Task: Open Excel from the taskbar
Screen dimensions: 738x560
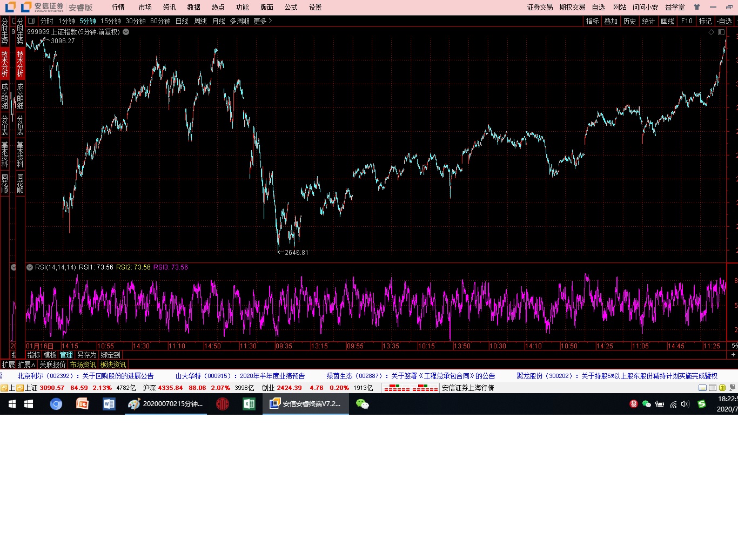Action: 249,404
